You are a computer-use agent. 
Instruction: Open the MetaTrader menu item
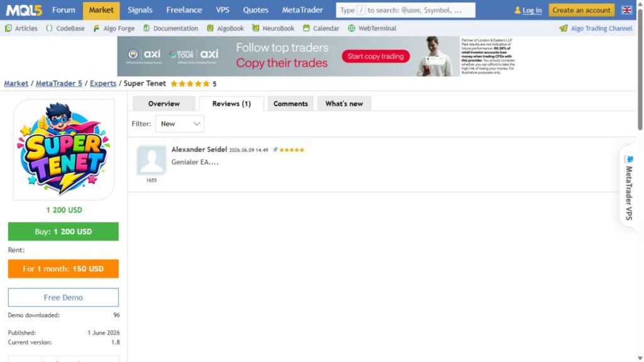[x=303, y=10]
